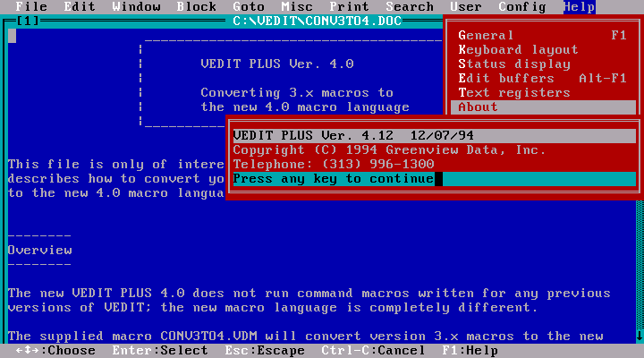
Task: Click the C:\VEDIT\CONV3TO4.DOC title
Action: [x=317, y=21]
